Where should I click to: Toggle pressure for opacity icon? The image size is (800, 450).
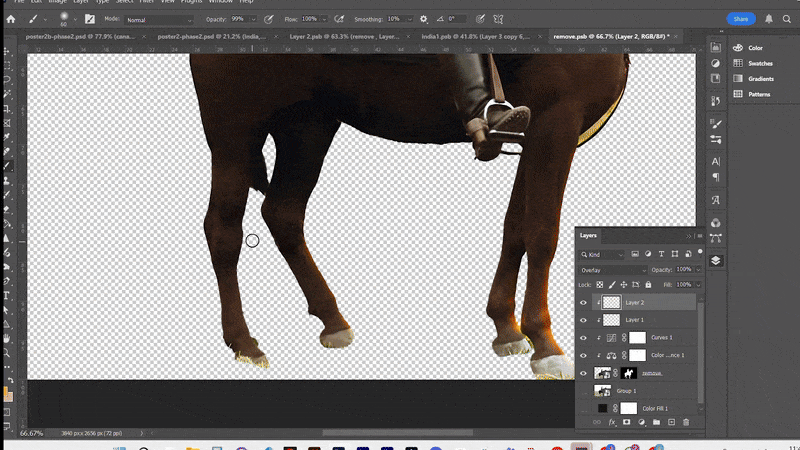click(x=268, y=19)
